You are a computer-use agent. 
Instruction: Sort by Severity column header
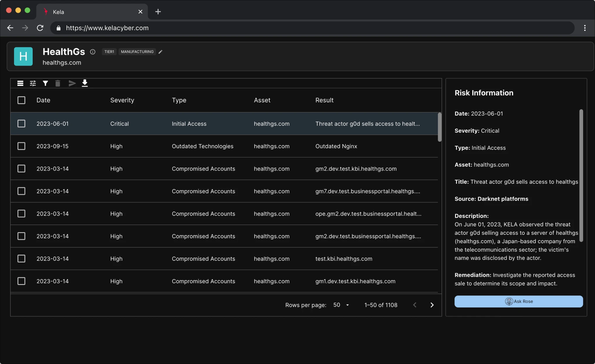point(122,100)
